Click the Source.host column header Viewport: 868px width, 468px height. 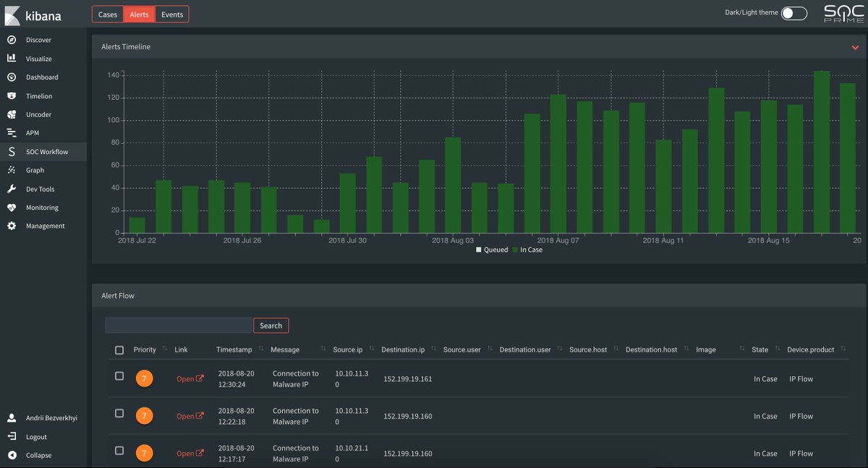[588, 349]
